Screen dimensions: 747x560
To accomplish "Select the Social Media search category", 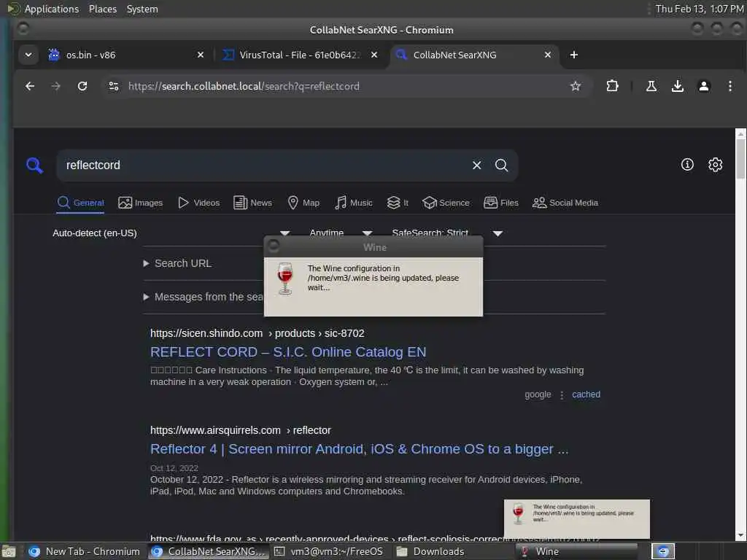I will click(x=565, y=203).
